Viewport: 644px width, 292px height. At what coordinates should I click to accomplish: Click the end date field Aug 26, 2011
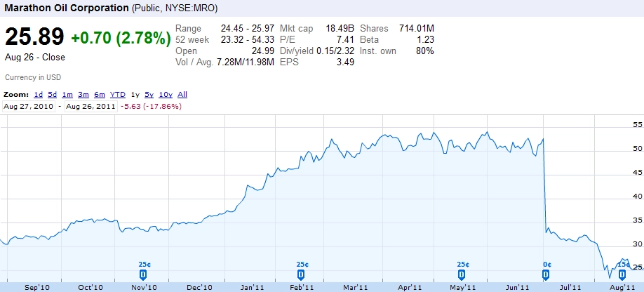click(x=90, y=107)
